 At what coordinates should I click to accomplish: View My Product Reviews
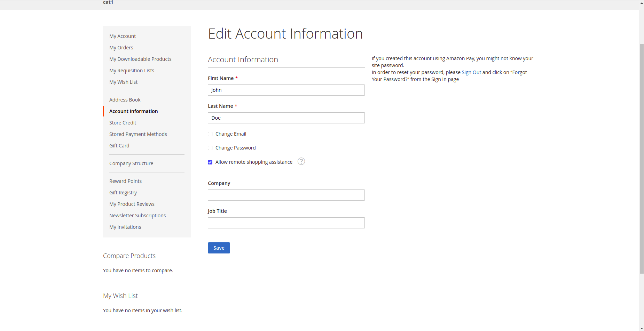132,204
